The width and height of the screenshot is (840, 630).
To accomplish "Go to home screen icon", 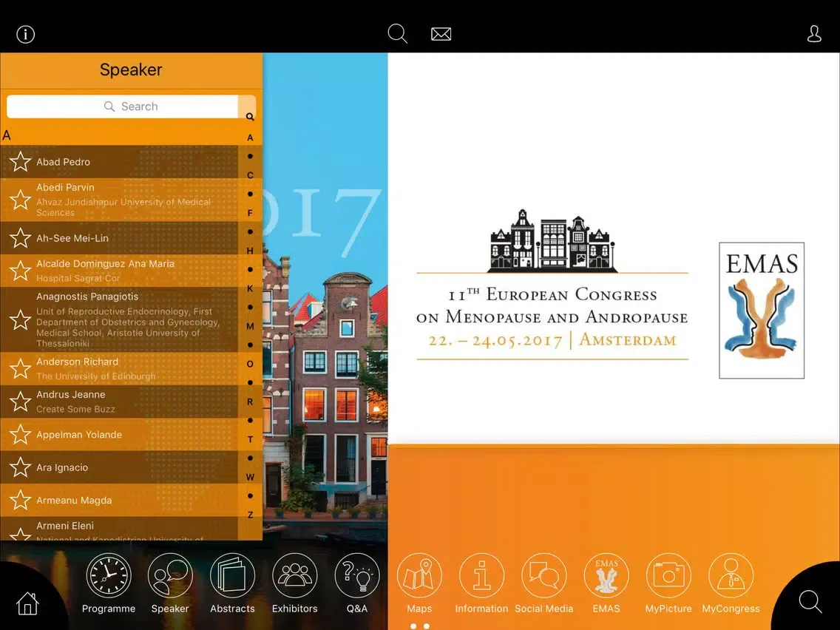I will click(27, 603).
